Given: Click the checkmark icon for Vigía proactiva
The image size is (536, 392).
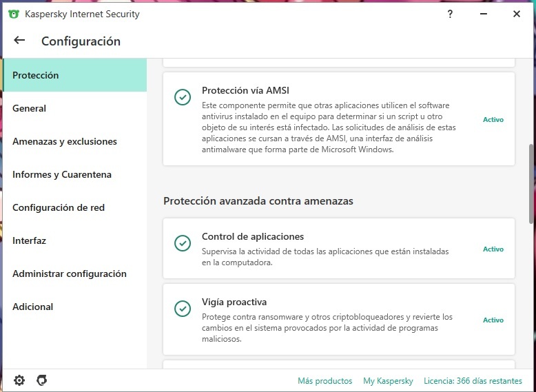Looking at the screenshot, I should (x=183, y=309).
